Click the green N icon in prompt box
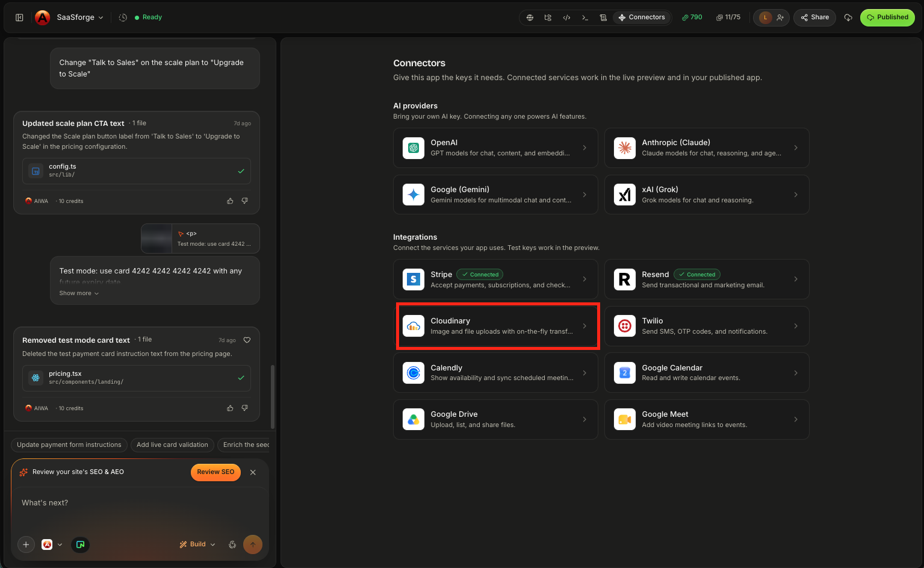The height and width of the screenshot is (568, 924). coord(80,545)
